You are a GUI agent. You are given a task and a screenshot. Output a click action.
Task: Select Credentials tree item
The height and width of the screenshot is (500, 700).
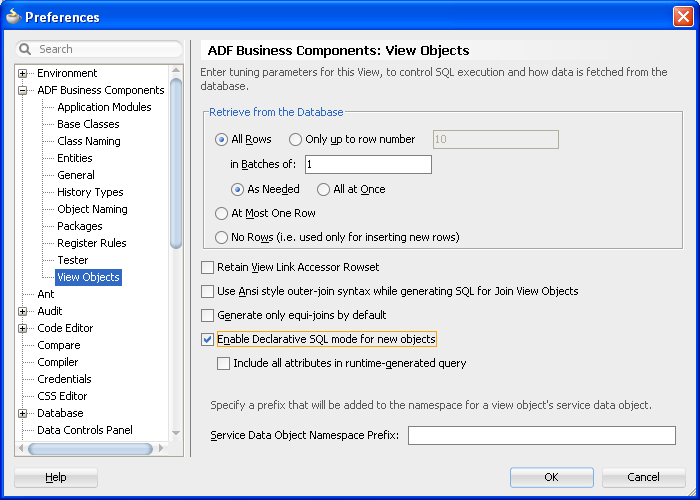coord(64,379)
